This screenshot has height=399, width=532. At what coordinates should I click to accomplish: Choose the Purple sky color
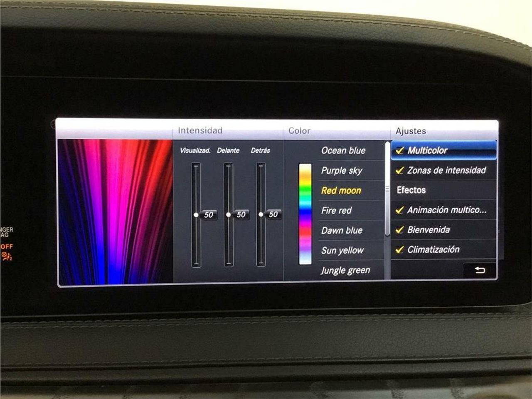click(x=342, y=170)
